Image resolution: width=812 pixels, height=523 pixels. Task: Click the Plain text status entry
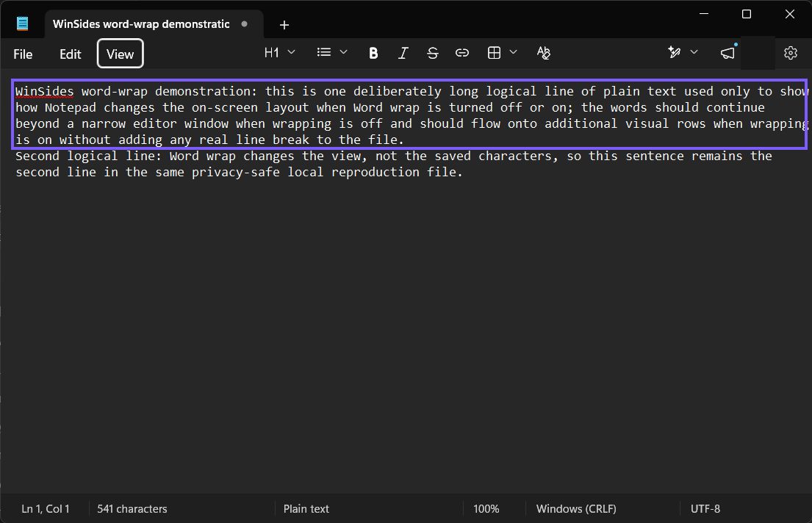coord(306,509)
